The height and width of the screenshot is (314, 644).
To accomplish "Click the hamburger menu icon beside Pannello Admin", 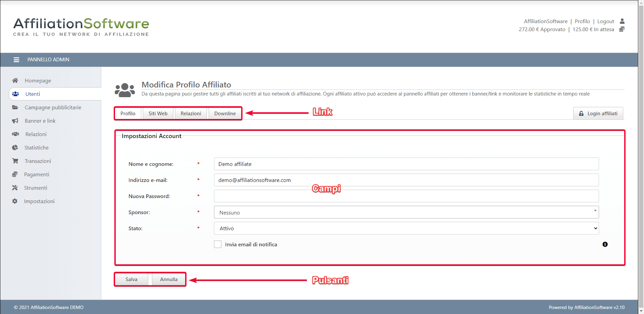I will (16, 60).
